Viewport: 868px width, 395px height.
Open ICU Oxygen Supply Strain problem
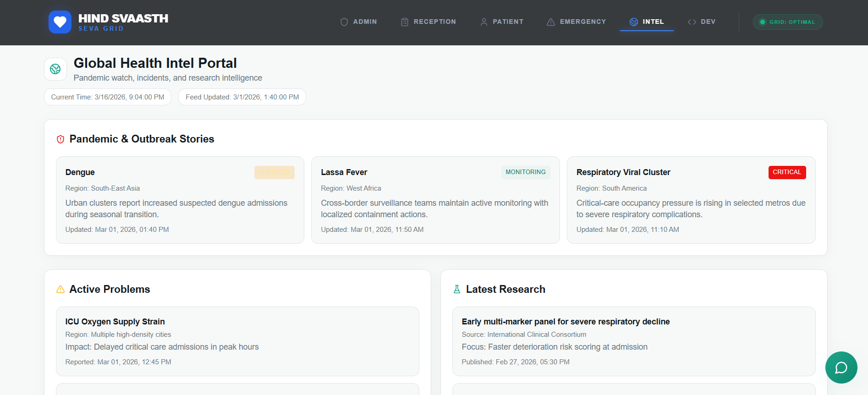click(x=115, y=322)
